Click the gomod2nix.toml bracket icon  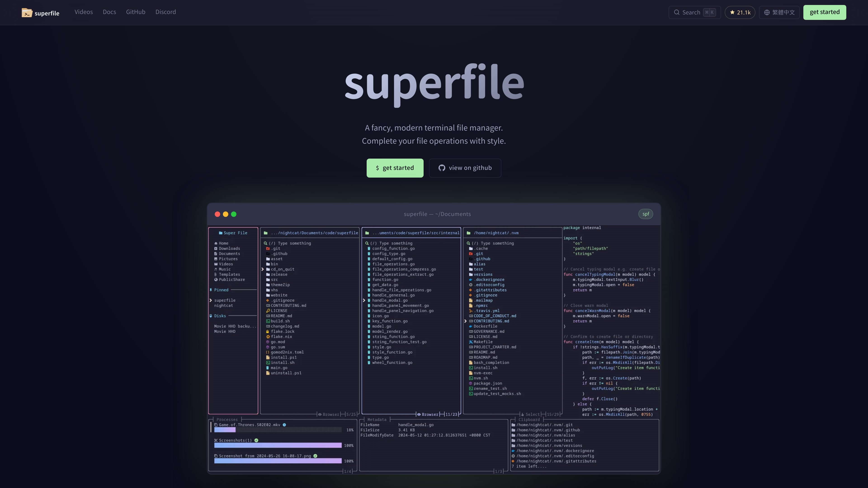(x=268, y=352)
